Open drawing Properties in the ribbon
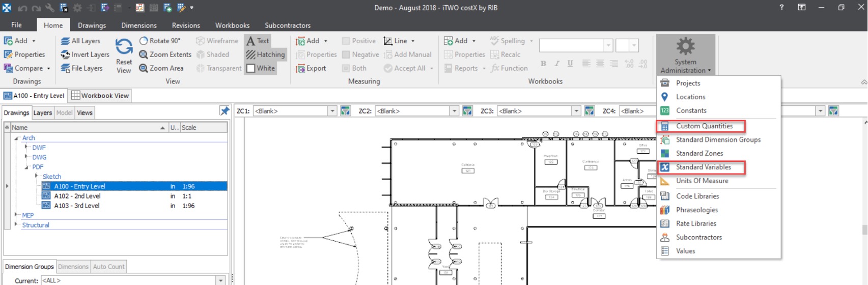 (x=24, y=54)
